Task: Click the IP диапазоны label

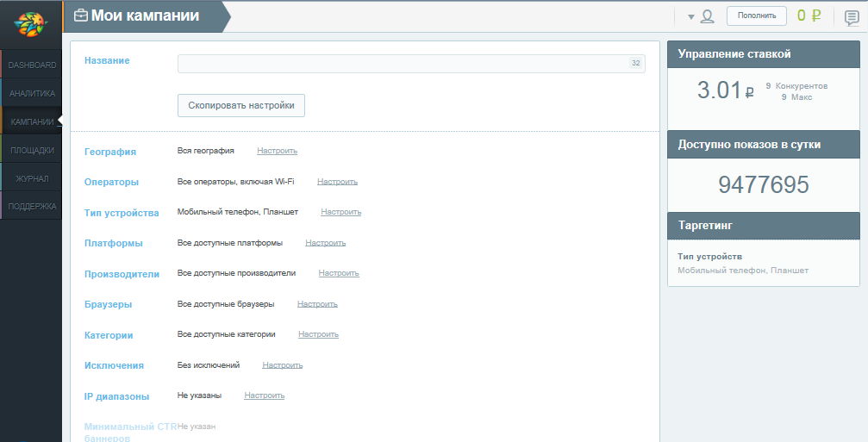Action: (117, 396)
